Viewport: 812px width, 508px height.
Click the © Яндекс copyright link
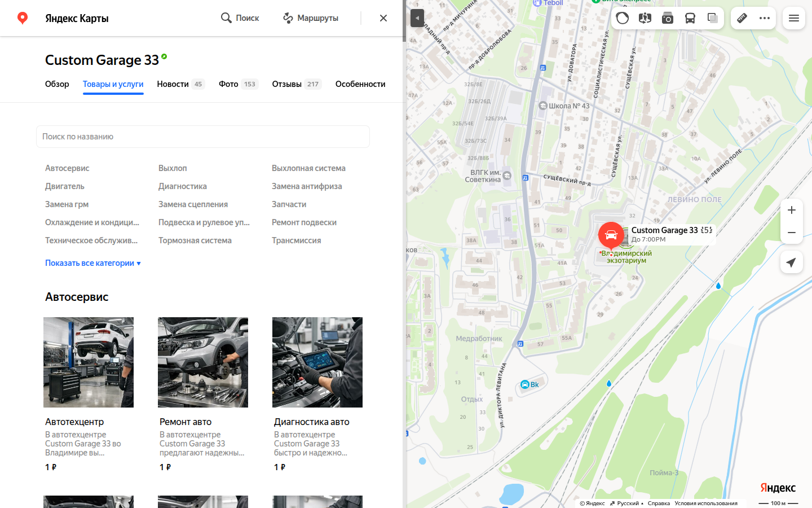click(592, 503)
